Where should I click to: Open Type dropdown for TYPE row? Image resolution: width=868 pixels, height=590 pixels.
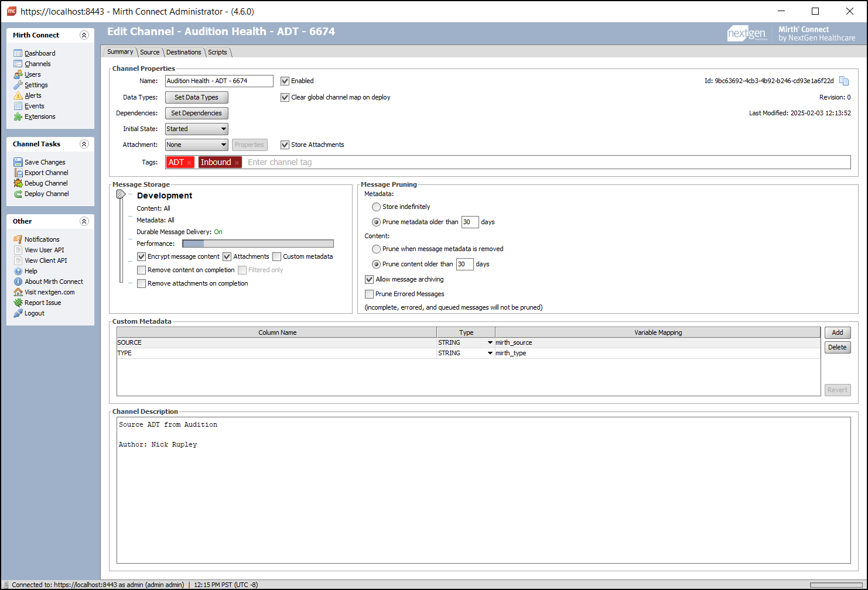coord(490,353)
